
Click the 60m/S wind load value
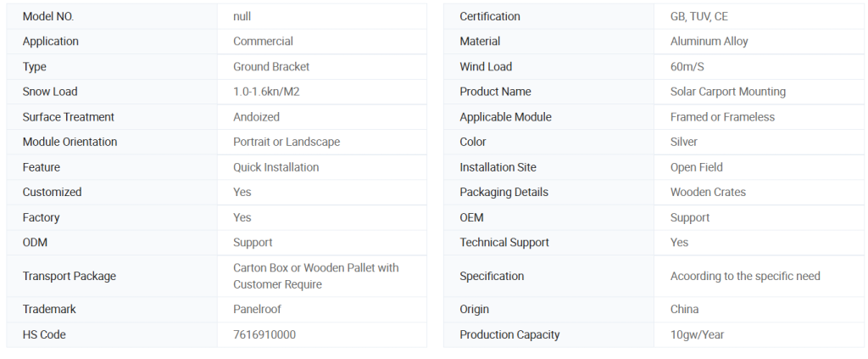(x=687, y=67)
